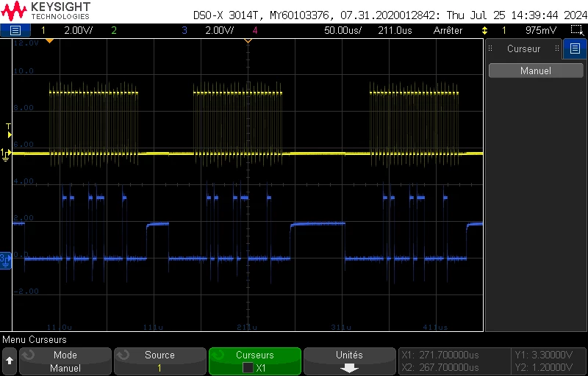Turn on channel 2
588x376 pixels.
(x=114, y=30)
